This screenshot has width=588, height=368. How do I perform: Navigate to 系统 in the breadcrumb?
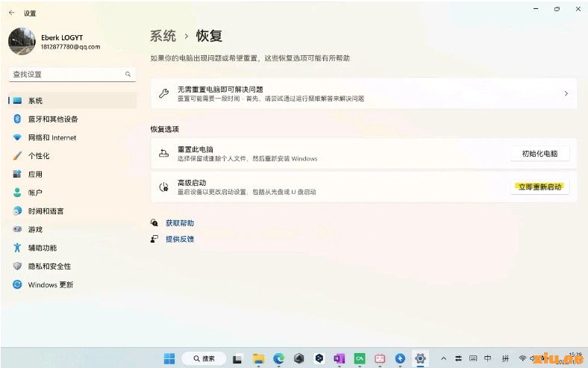163,36
